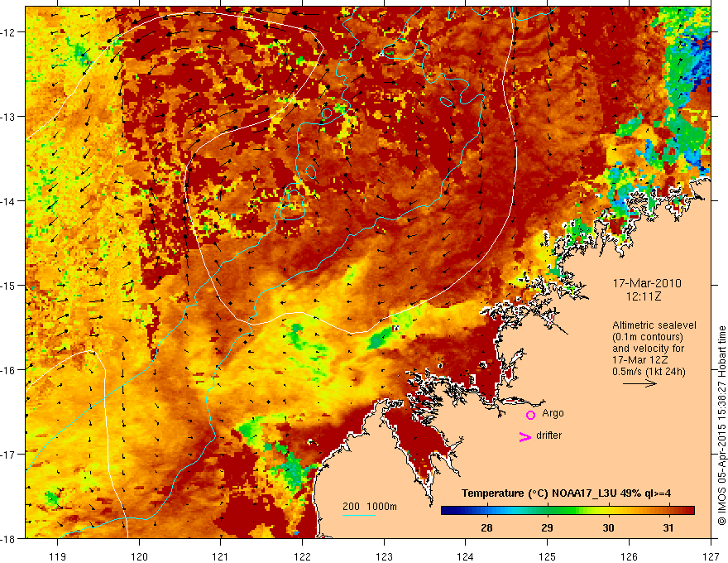Click the IMOS copyright timestamp text
The image size is (728, 563).
click(x=721, y=426)
